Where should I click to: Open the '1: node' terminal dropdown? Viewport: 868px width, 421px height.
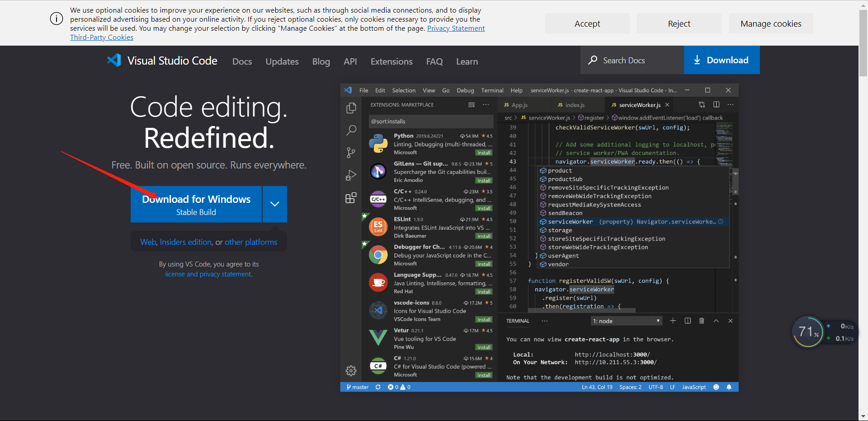click(627, 321)
